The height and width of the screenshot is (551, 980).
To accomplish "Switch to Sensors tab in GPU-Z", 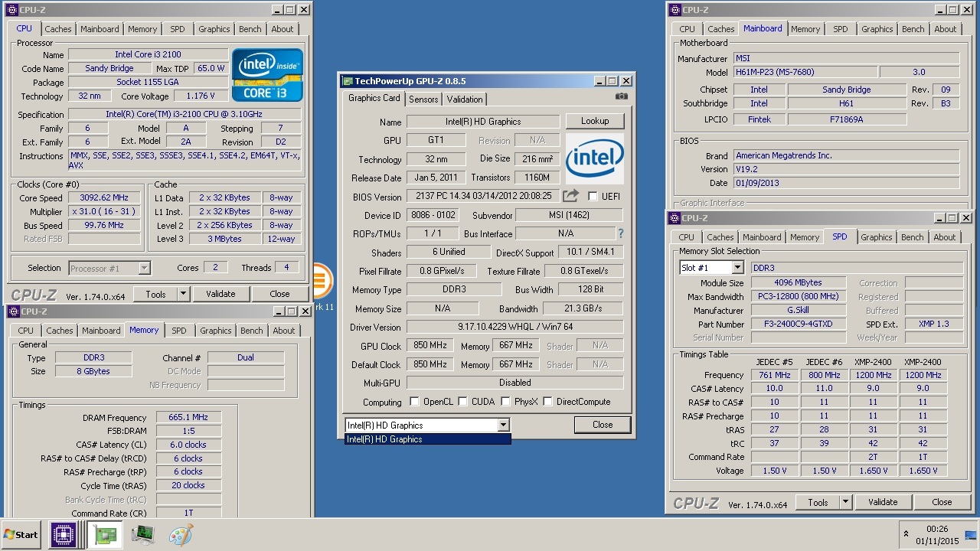I will 423,99.
